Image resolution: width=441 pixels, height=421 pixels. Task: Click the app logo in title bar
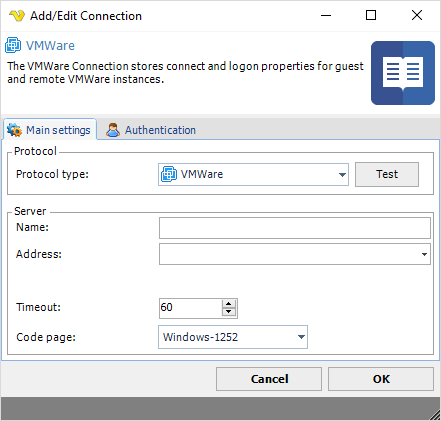point(17,16)
